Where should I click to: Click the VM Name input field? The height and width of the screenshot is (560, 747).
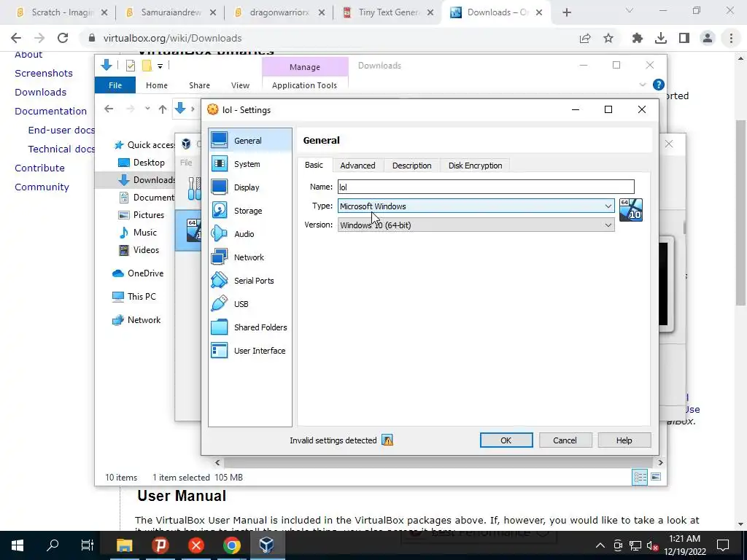pyautogui.click(x=486, y=187)
